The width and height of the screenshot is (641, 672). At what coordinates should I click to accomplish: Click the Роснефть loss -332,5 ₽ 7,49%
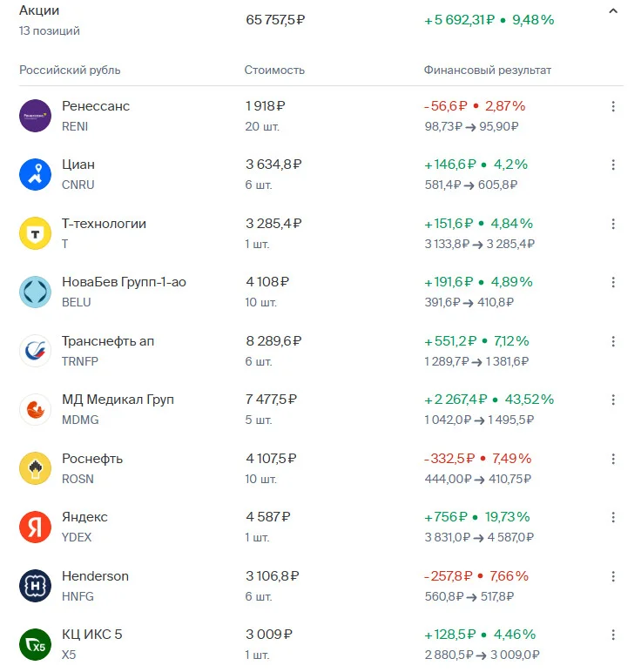(477, 459)
